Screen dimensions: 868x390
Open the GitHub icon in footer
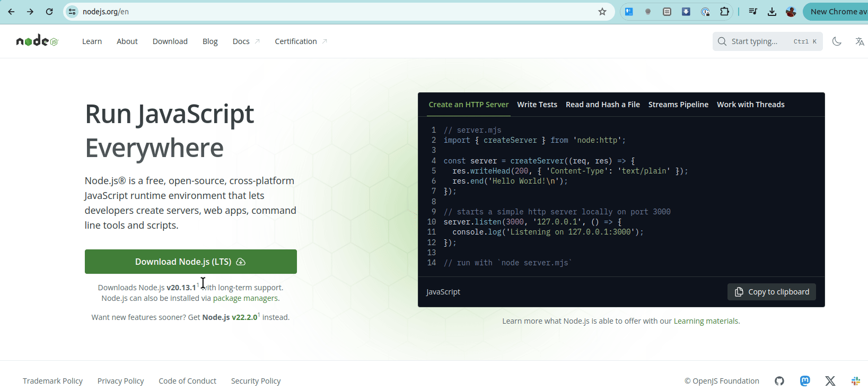(779, 381)
